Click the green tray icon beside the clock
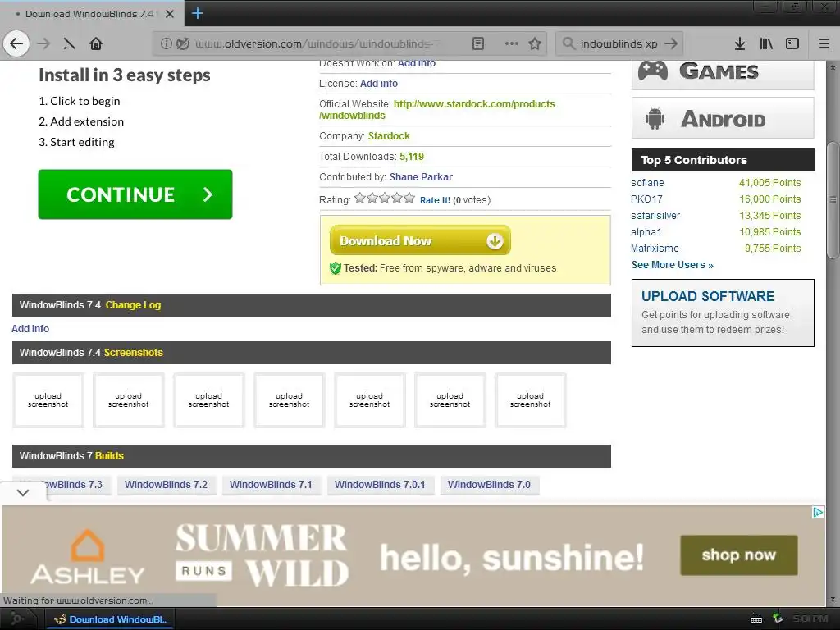840x630 pixels. coord(778,619)
